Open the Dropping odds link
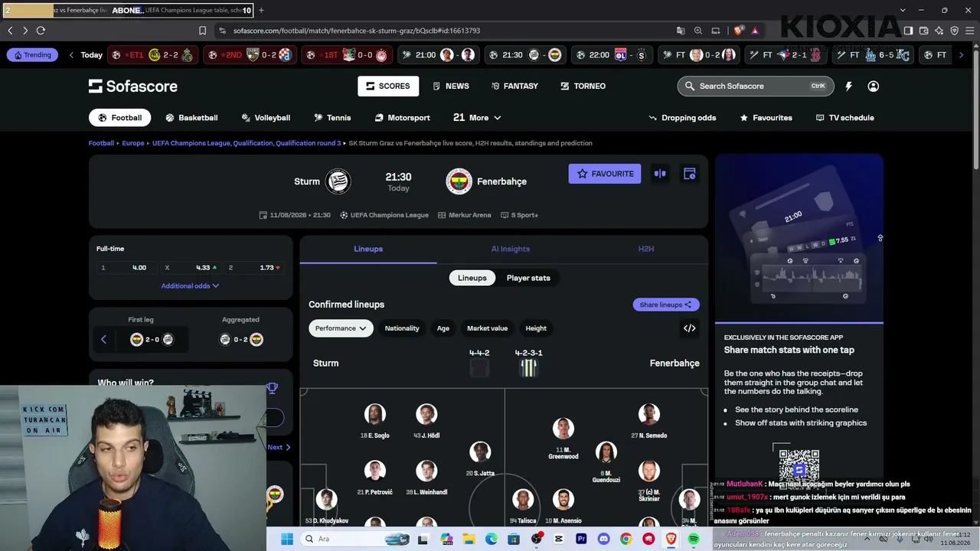 682,118
